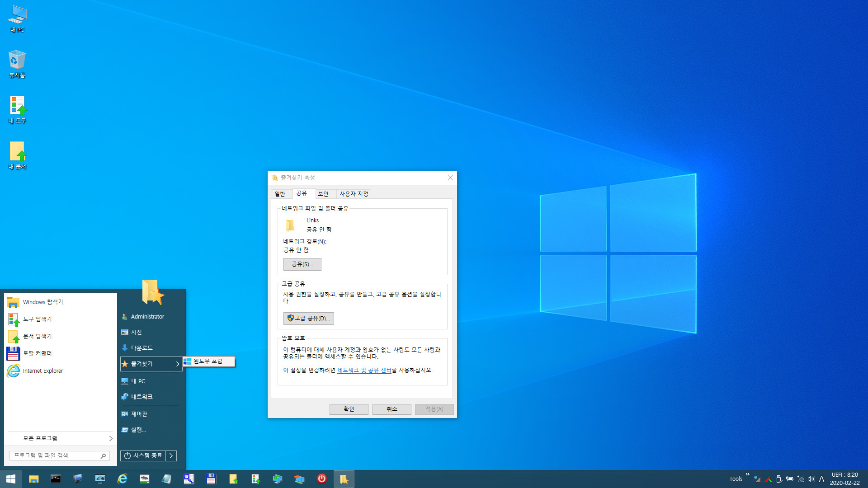Expand the 즐겨찾기 submenu arrow
This screenshot has width=868, height=488.
point(177,364)
